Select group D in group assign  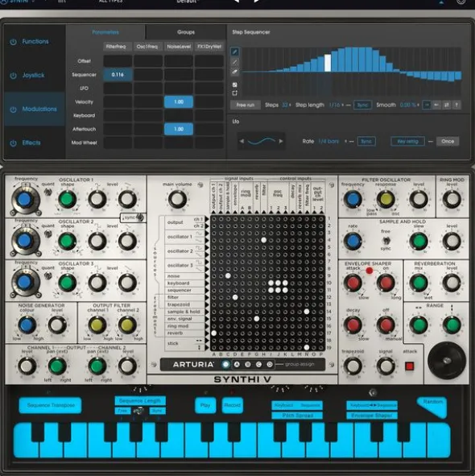270,364
